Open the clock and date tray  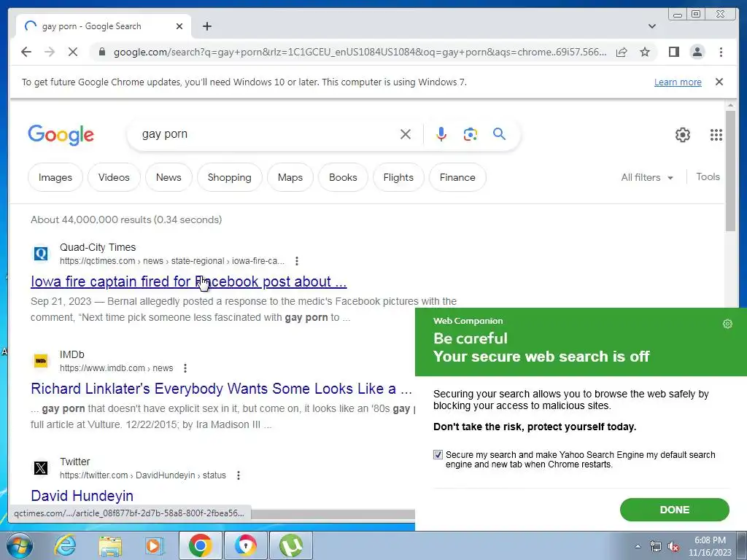click(x=710, y=546)
